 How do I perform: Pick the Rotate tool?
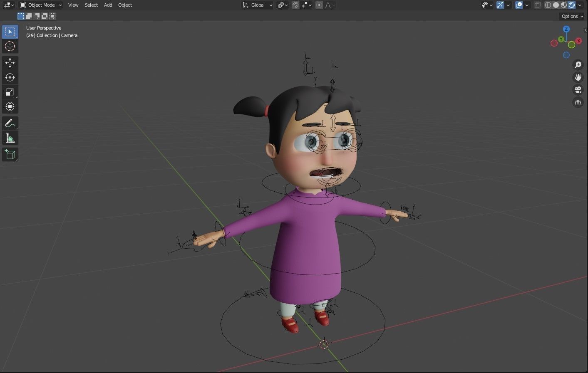coord(10,77)
